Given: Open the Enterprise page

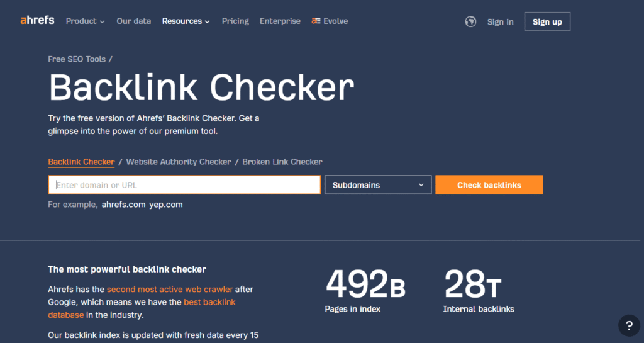Looking at the screenshot, I should [x=280, y=21].
